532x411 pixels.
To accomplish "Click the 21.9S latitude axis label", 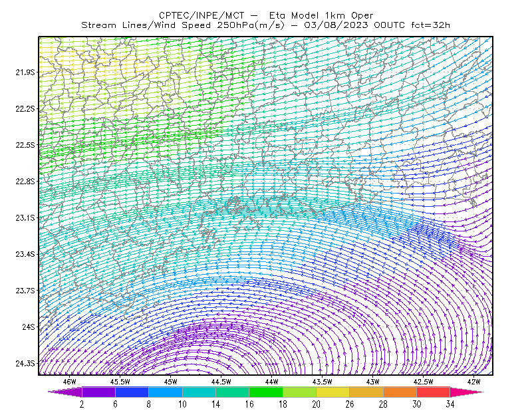I will [25, 72].
